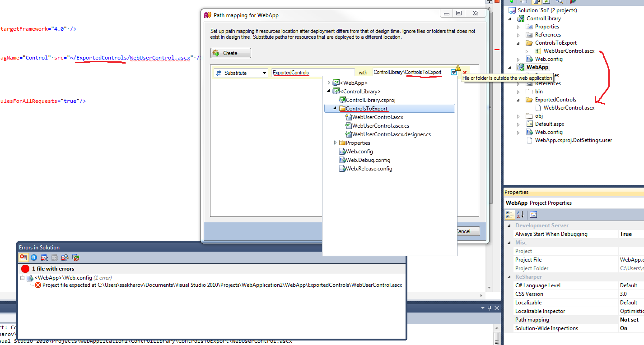Click the warning triangle beside the path field
Image resolution: width=644 pixels, height=345 pixels.
point(458,68)
